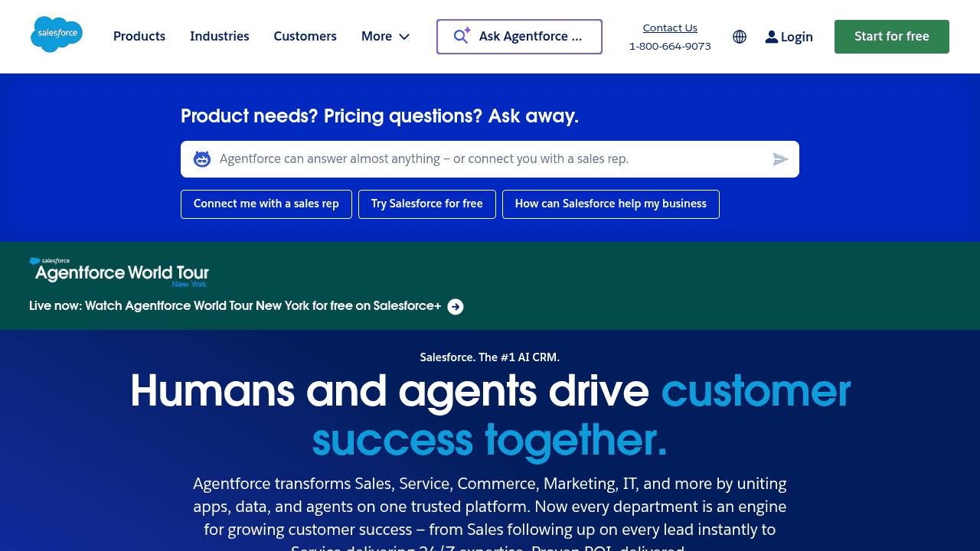Expand the More menu chevron
The width and height of the screenshot is (980, 551).
[404, 37]
